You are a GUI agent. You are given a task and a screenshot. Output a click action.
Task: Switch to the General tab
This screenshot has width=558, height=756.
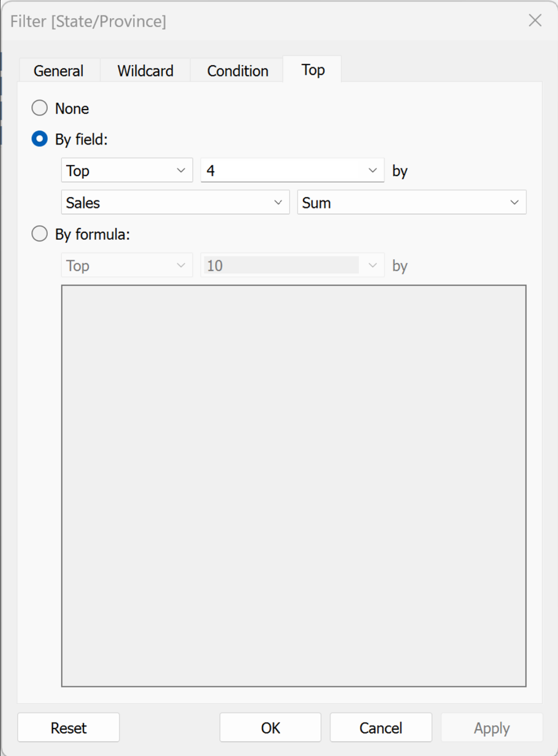tap(58, 71)
